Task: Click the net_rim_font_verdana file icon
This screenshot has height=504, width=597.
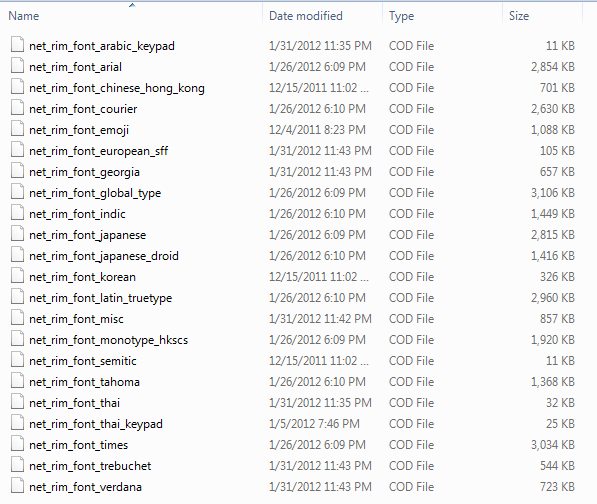Action: pos(18,486)
